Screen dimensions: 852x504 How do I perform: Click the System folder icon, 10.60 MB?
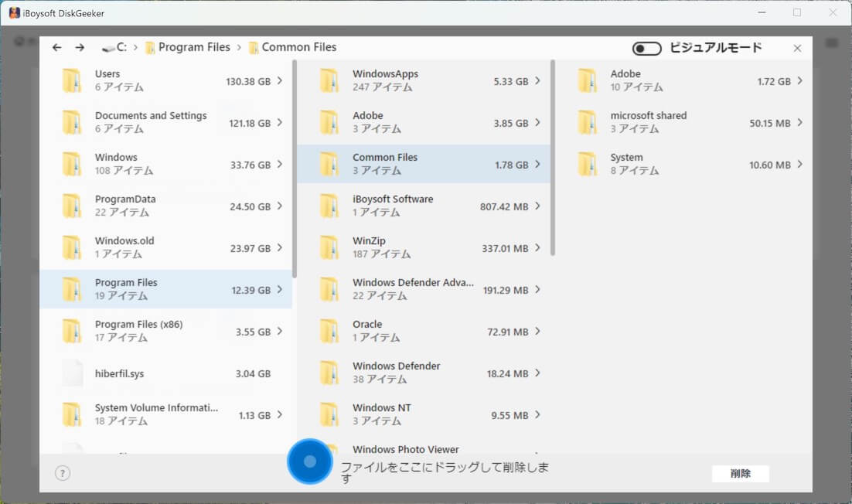[x=588, y=164]
